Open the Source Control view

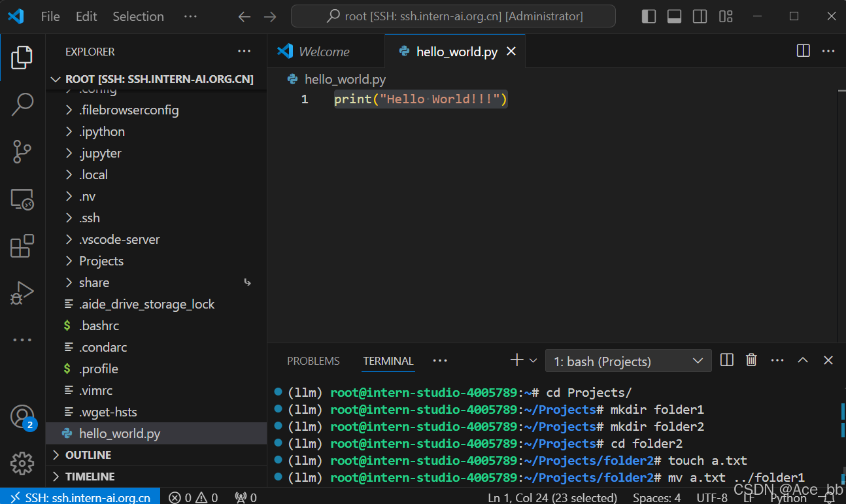tap(22, 152)
